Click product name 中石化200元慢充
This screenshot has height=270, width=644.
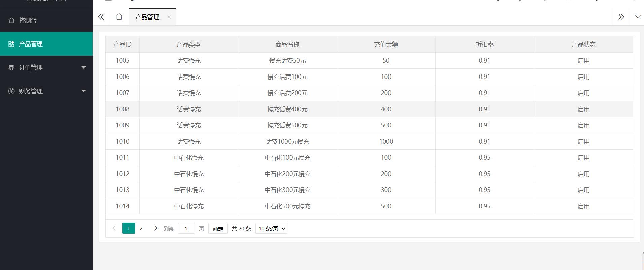[x=287, y=174]
